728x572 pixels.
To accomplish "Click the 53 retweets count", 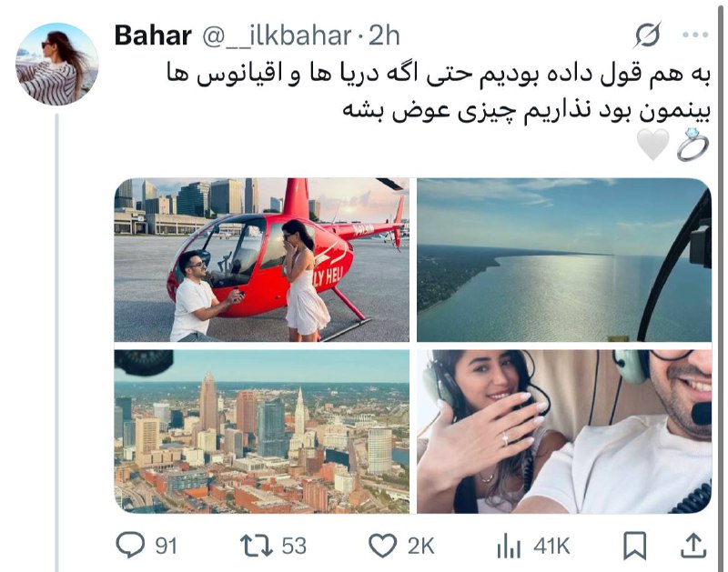I will tap(294, 546).
